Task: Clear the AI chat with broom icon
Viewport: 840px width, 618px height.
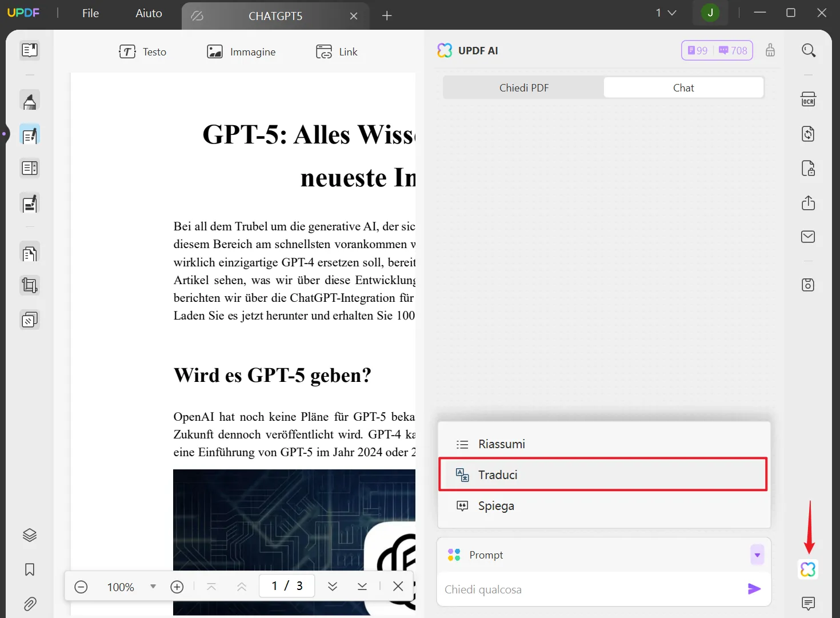Action: pyautogui.click(x=770, y=50)
